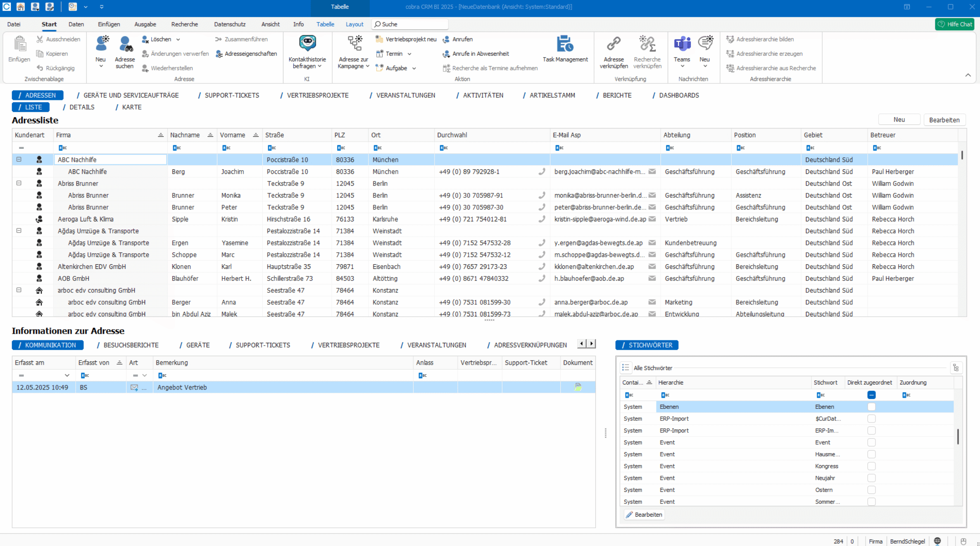Open Microsoft Teams ribbon icon
Image resolution: width=980 pixels, height=546 pixels.
coord(682,43)
